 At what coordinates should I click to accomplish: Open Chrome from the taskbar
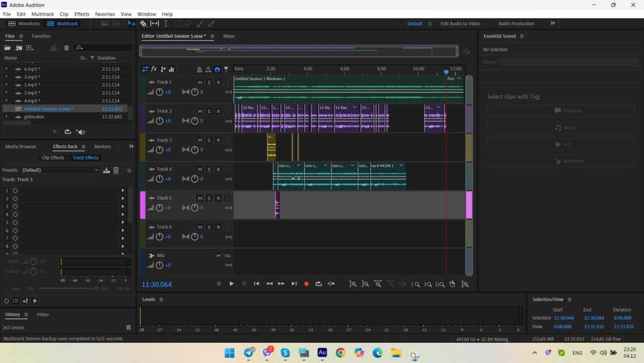tap(341, 353)
